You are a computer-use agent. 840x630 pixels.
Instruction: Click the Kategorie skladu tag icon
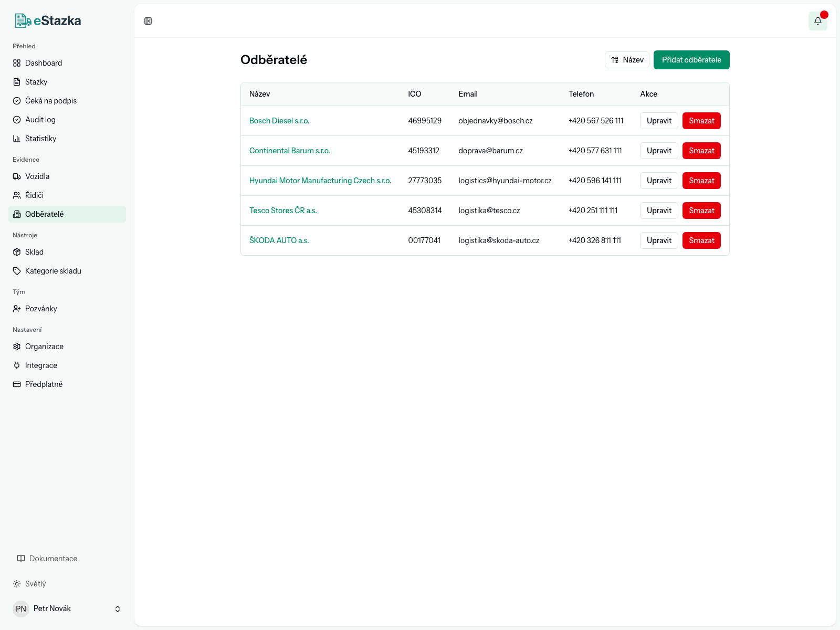[x=17, y=271]
